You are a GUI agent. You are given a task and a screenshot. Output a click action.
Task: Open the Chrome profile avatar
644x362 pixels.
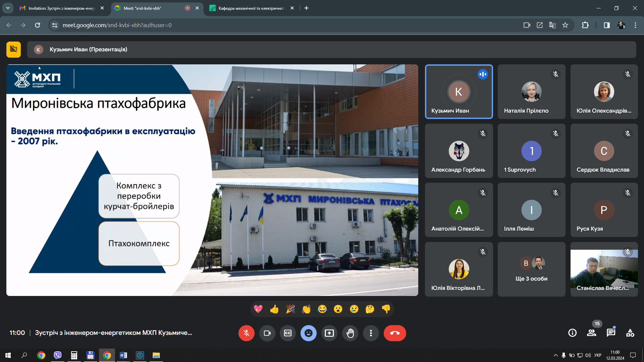(x=621, y=25)
